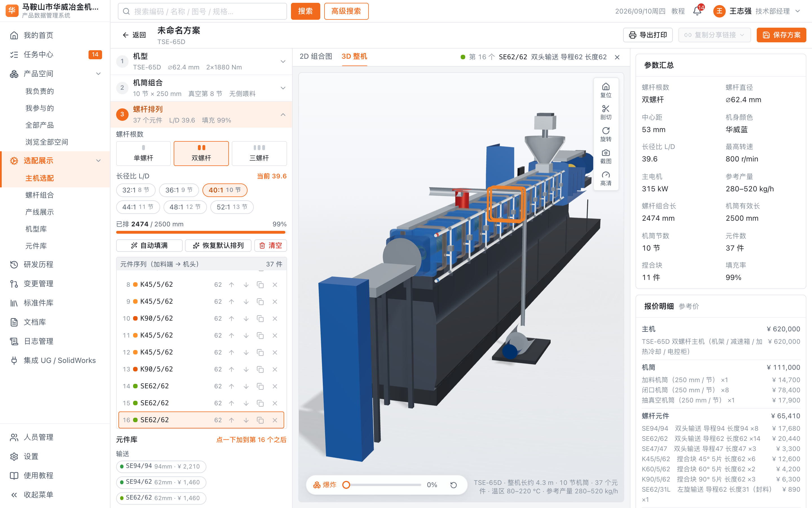Toggle the 高清 HD quality icon
812x508 pixels.
(605, 178)
